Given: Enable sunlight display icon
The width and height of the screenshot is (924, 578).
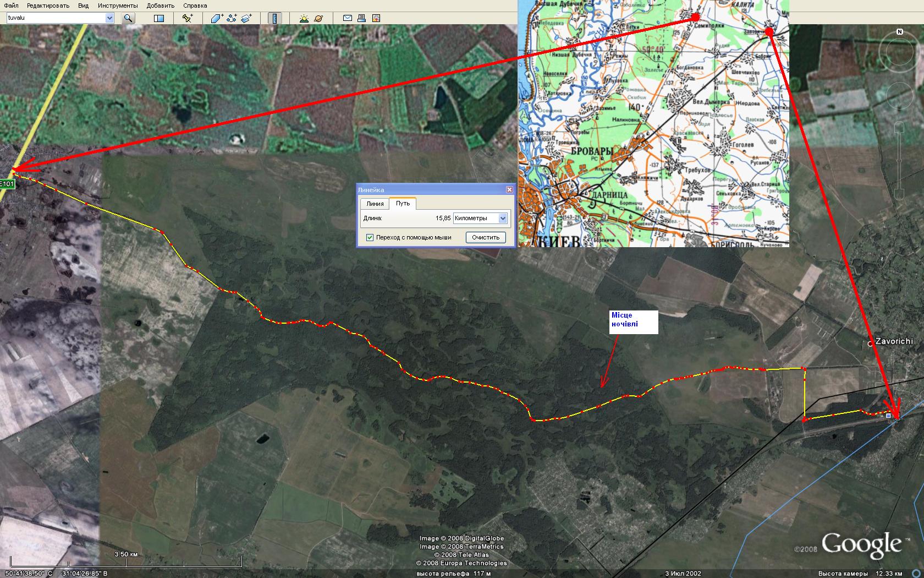Looking at the screenshot, I should 304,18.
